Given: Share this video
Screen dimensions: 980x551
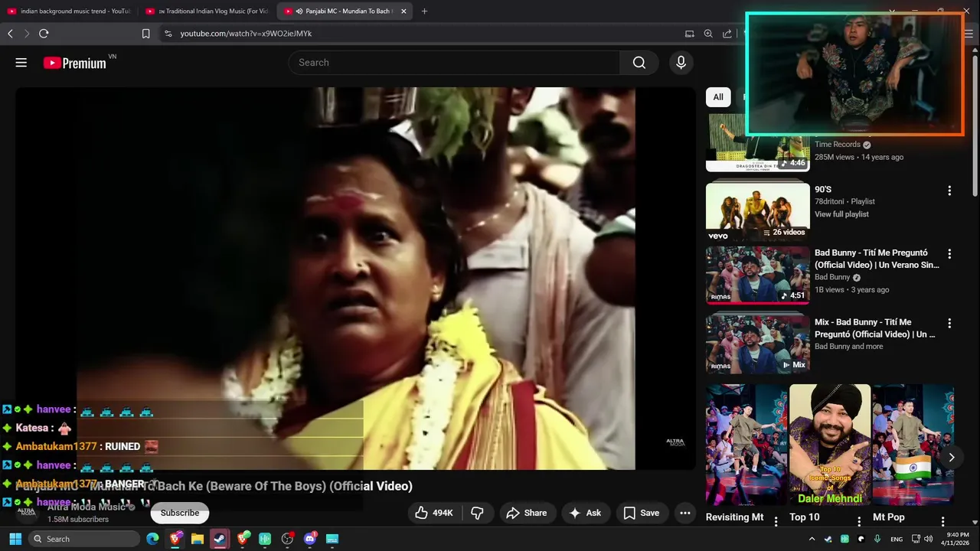Looking at the screenshot, I should pos(526,513).
